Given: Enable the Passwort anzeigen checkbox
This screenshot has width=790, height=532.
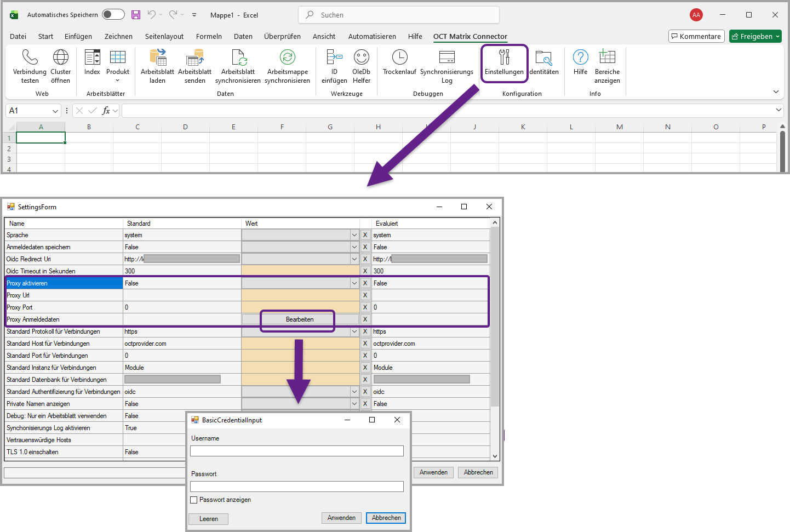Looking at the screenshot, I should 194,500.
